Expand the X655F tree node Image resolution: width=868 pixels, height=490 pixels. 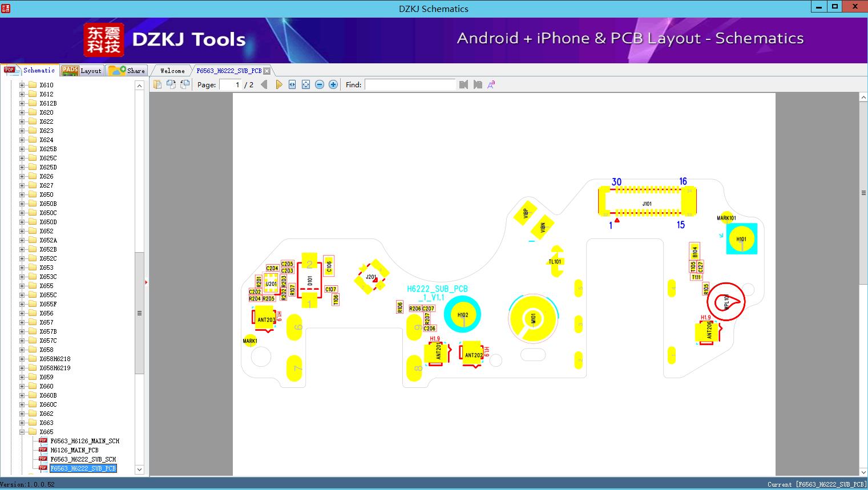(x=22, y=304)
